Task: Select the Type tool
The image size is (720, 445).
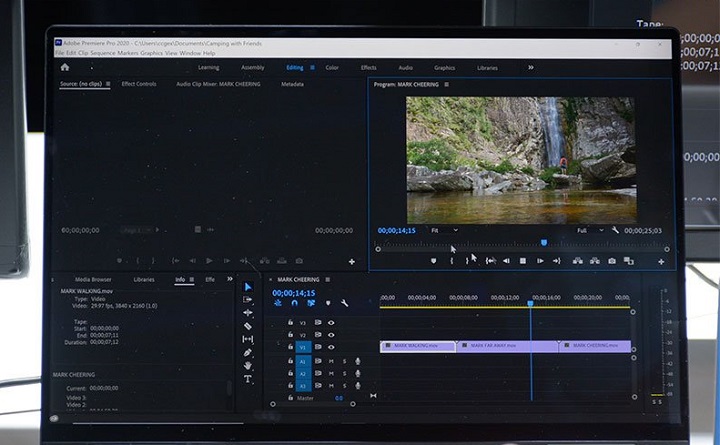Action: coord(248,380)
